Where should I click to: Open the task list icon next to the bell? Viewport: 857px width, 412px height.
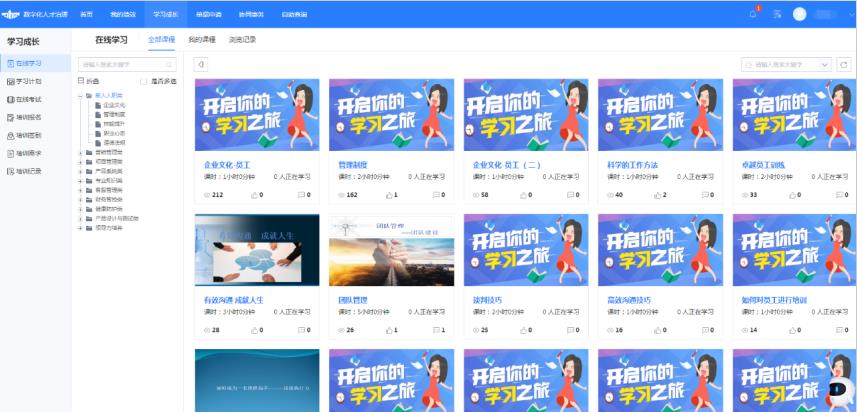[777, 14]
